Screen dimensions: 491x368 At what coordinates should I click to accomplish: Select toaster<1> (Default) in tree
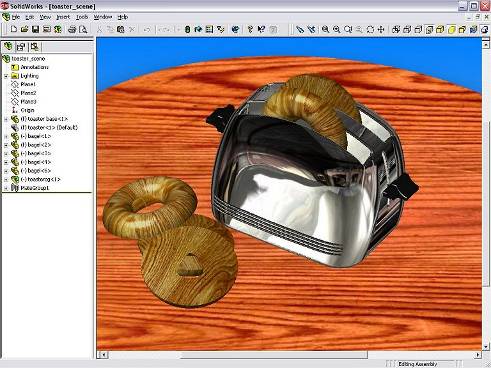49,128
